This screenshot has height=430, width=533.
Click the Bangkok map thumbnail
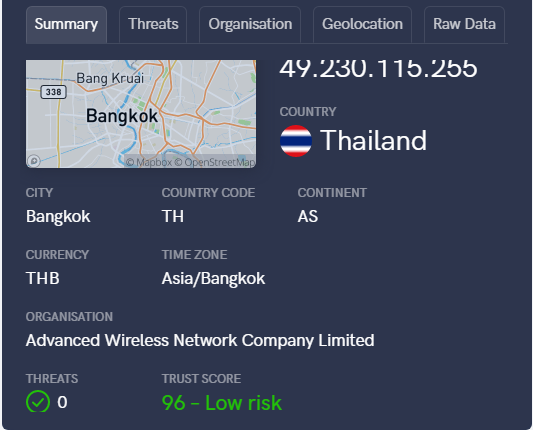[x=141, y=114]
